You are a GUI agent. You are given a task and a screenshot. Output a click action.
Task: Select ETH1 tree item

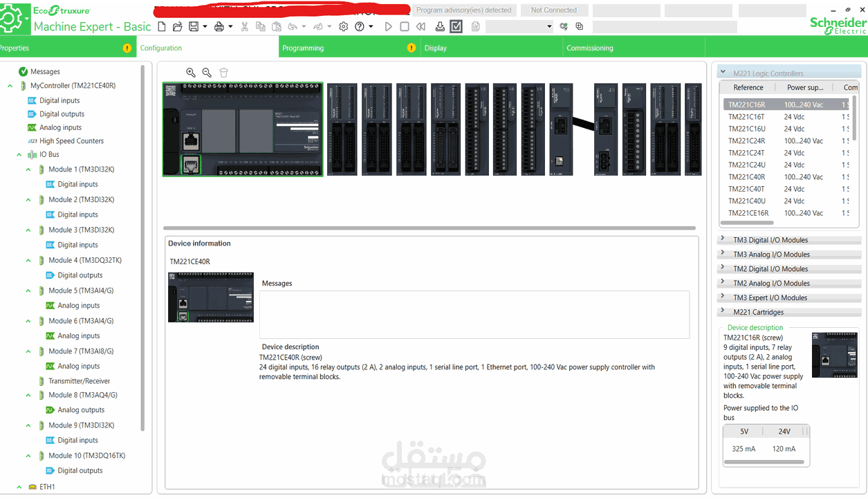tap(47, 486)
